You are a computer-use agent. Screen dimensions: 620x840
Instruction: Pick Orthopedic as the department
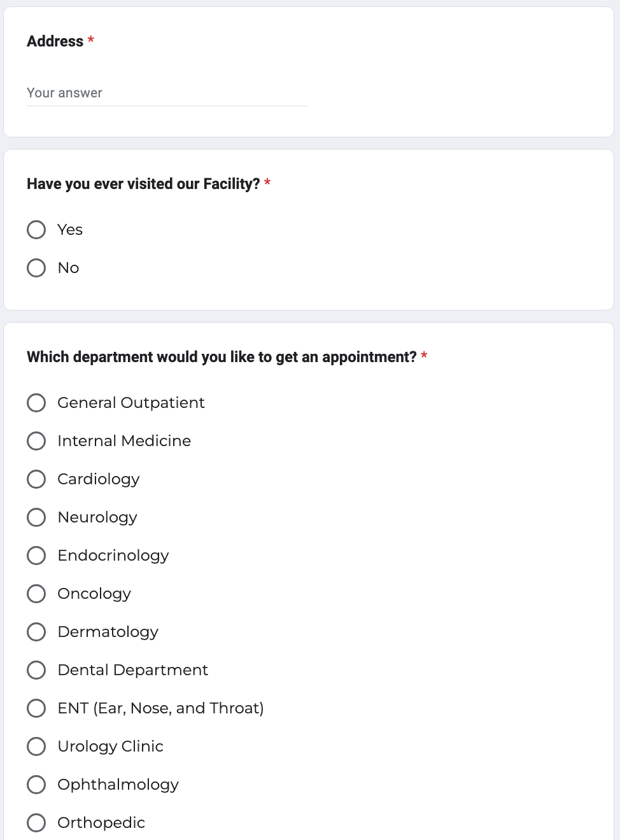(36, 823)
